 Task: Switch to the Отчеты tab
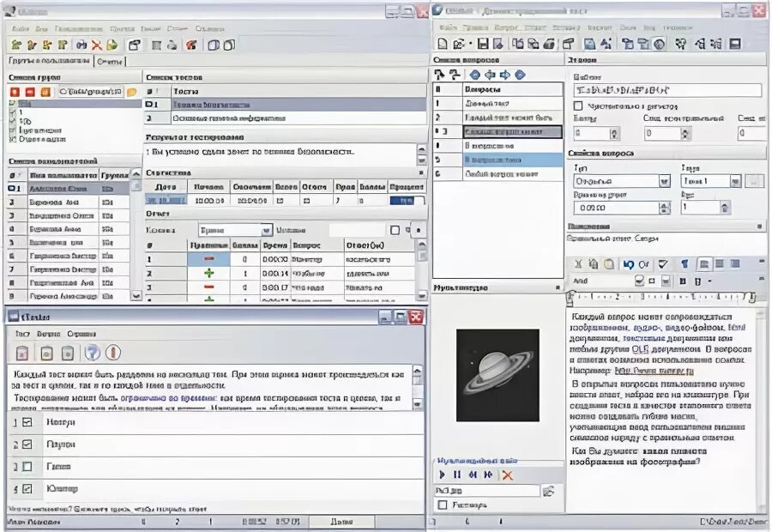[x=109, y=62]
